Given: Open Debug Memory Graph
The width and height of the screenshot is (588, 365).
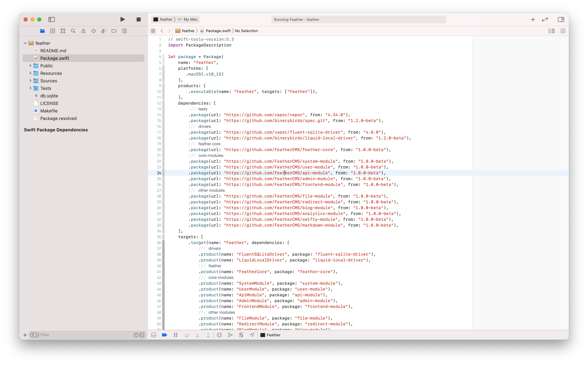Looking at the screenshot, I should [230, 335].
